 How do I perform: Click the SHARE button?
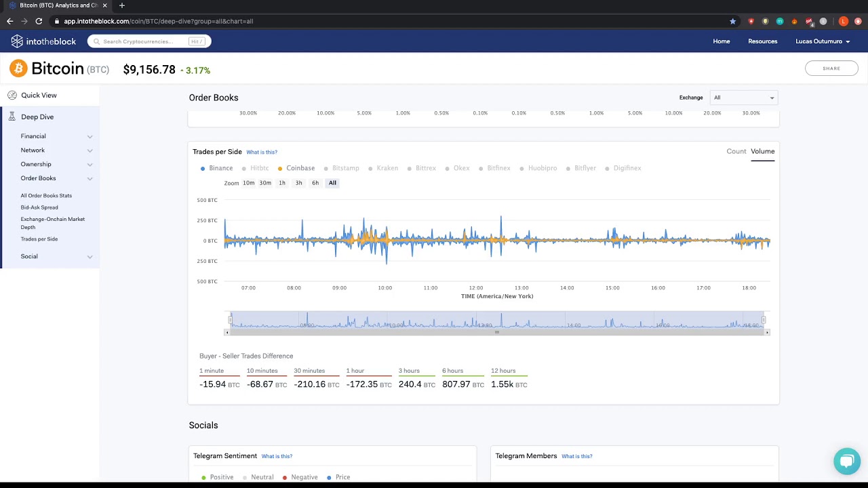pyautogui.click(x=831, y=68)
